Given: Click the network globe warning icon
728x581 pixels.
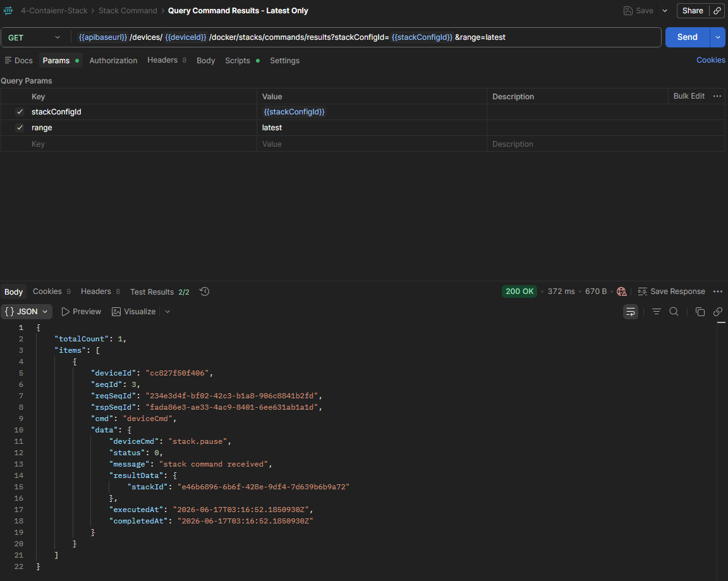Looking at the screenshot, I should [x=622, y=291].
